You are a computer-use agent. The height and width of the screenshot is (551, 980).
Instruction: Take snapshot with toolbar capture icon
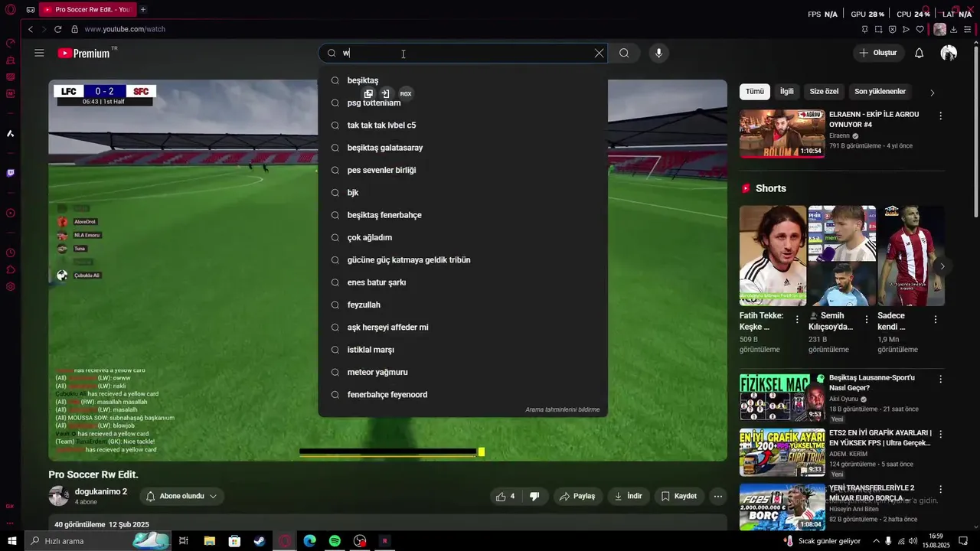pos(878,29)
